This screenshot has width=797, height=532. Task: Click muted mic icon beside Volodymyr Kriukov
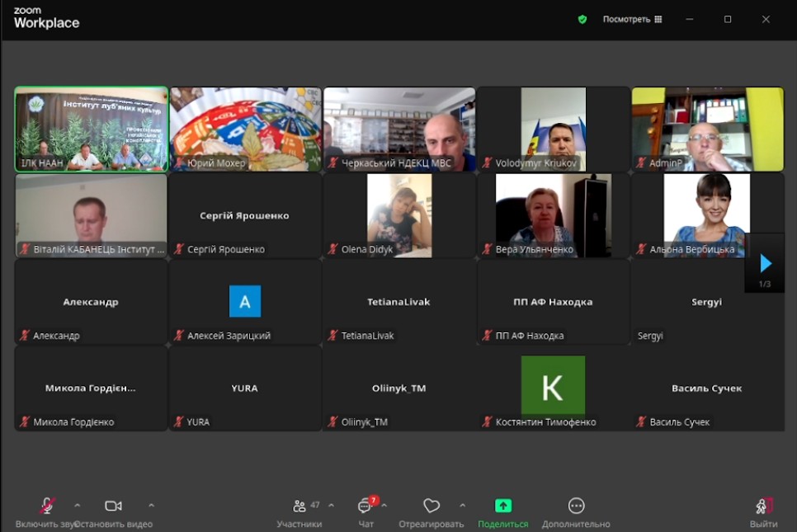pyautogui.click(x=487, y=163)
